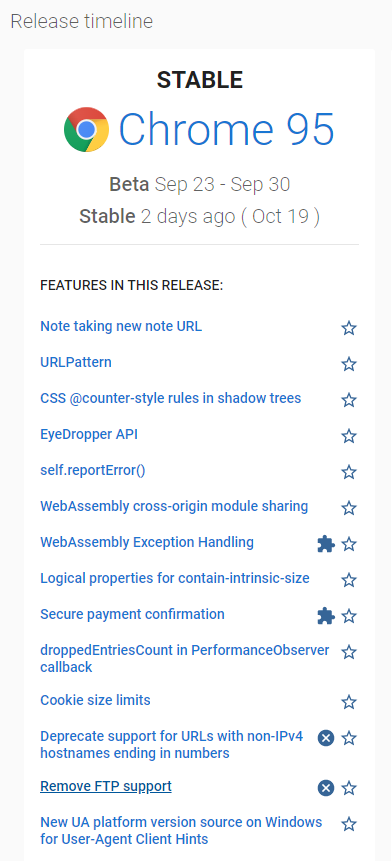Image resolution: width=392 pixels, height=861 pixels.
Task: Open New UA platform version source link
Action: tap(181, 831)
